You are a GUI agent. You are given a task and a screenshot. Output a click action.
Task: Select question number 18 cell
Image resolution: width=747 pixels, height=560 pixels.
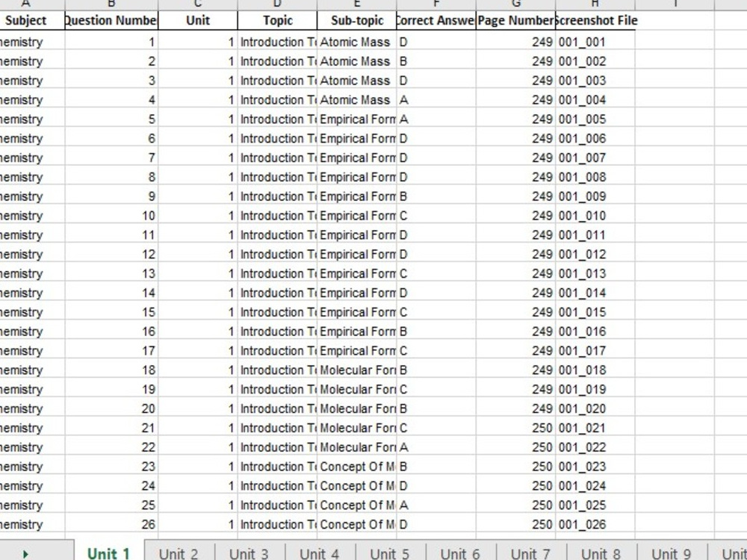pos(111,370)
